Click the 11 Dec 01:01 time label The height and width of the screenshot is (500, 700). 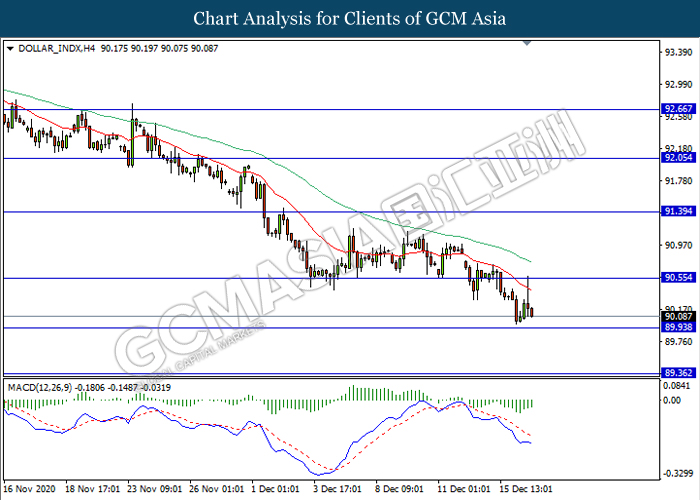[x=464, y=489]
